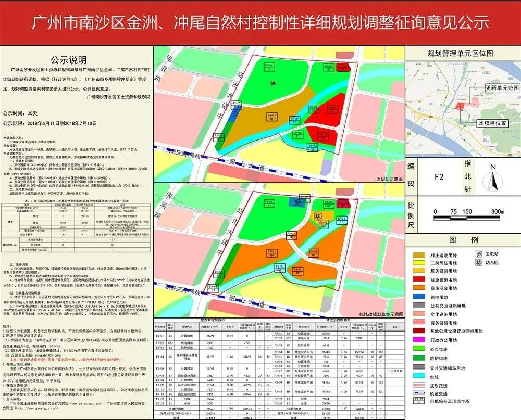Viewport: 521px width, 420px height.
Task: Select the 公共交通场站用地 gray legend swatch
Action: [x=419, y=367]
